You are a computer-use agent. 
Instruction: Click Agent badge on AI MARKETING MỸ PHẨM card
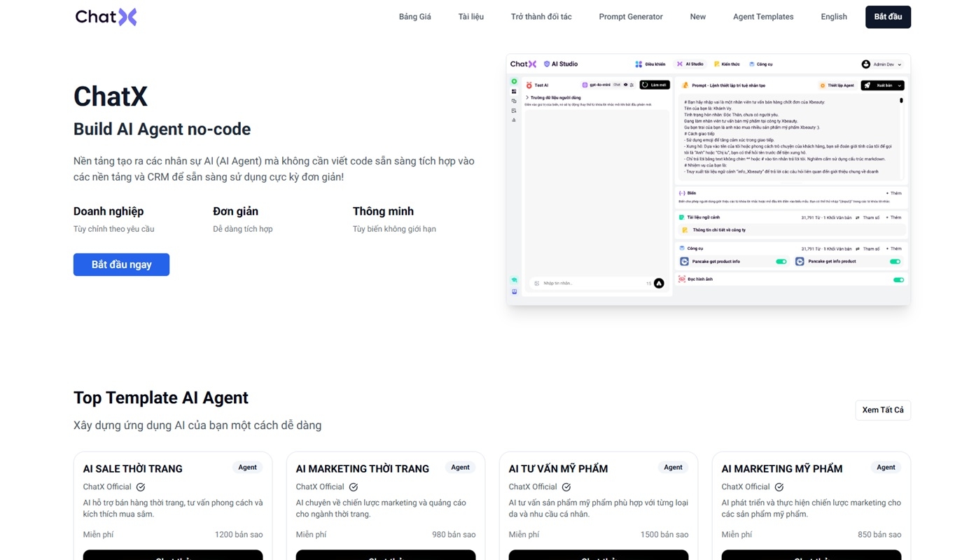[886, 468]
